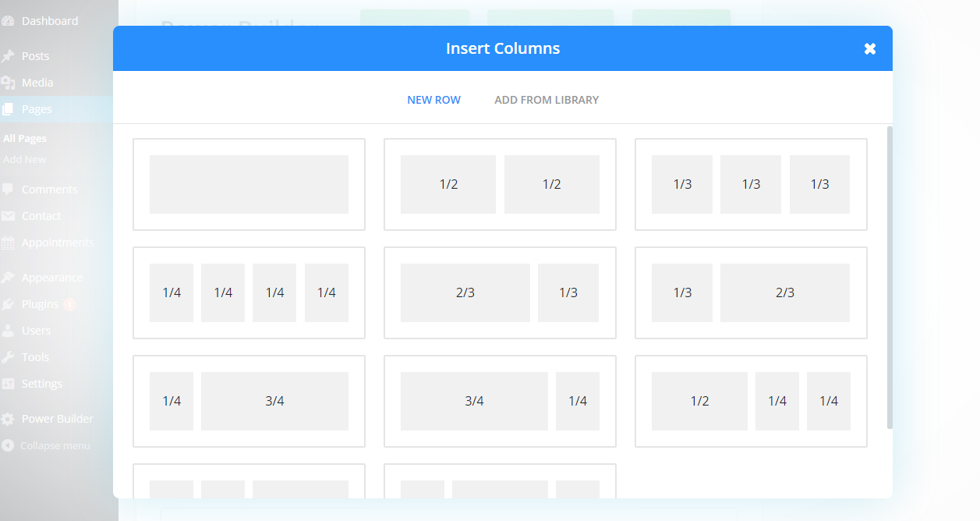Select the 1/2 1/4 1/4 layout
This screenshot has width=980, height=521.
tap(751, 401)
